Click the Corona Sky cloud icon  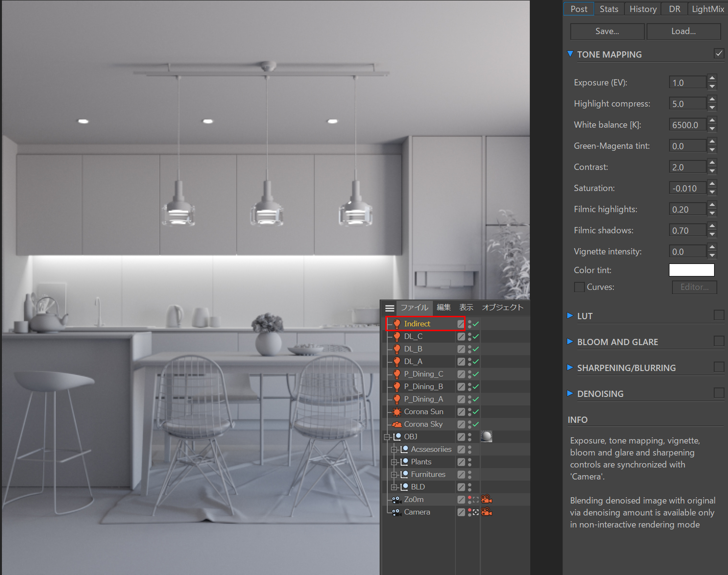point(396,424)
